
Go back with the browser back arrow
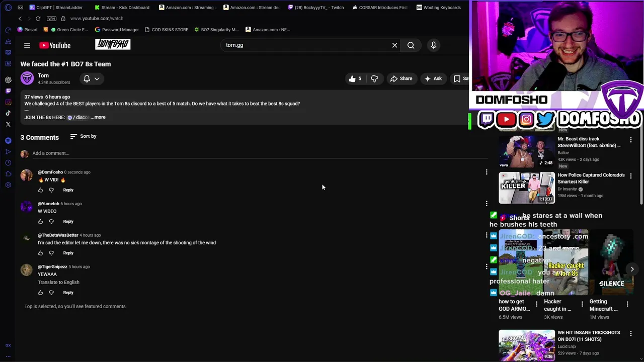coord(20,19)
